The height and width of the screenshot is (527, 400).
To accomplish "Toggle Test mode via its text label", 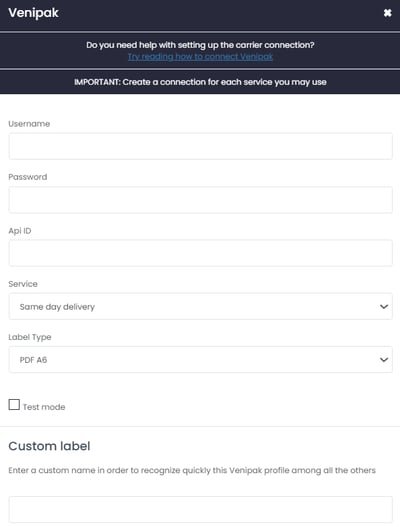I will tap(44, 407).
